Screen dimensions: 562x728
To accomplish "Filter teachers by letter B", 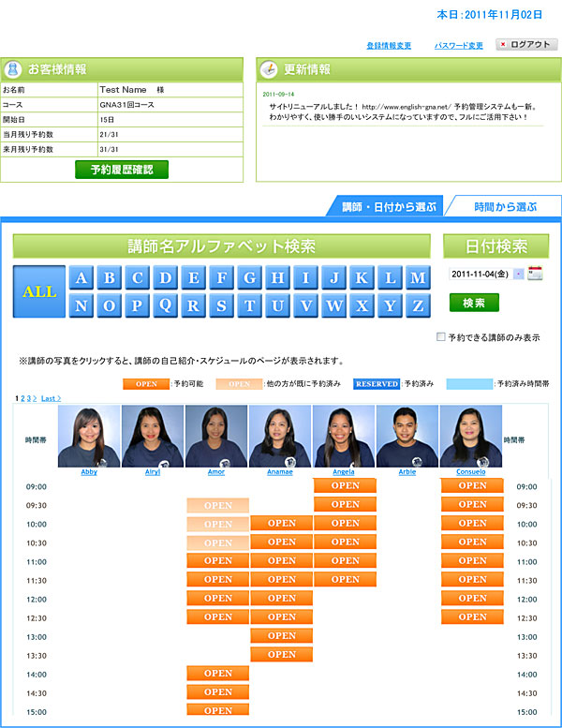I will (x=109, y=277).
